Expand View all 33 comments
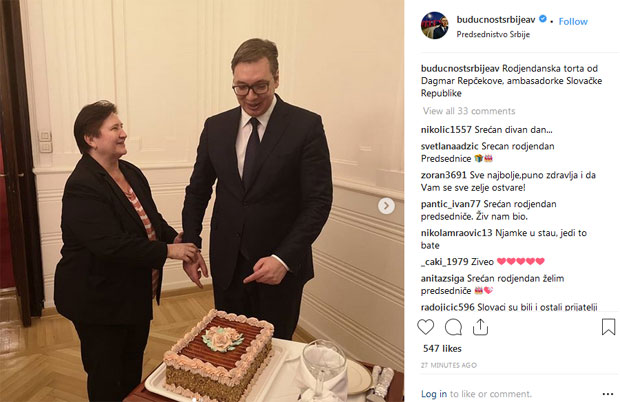This screenshot has height=402, width=620. (x=469, y=111)
